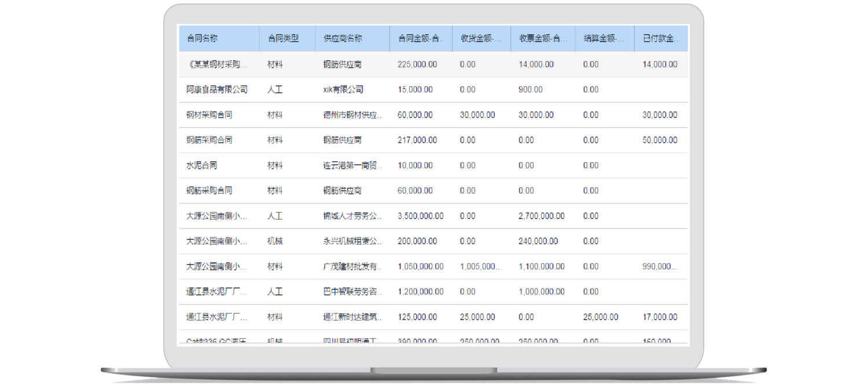This screenshot has width=868, height=389.
Task: Open the 水泥合同 contract entry
Action: pyautogui.click(x=202, y=165)
